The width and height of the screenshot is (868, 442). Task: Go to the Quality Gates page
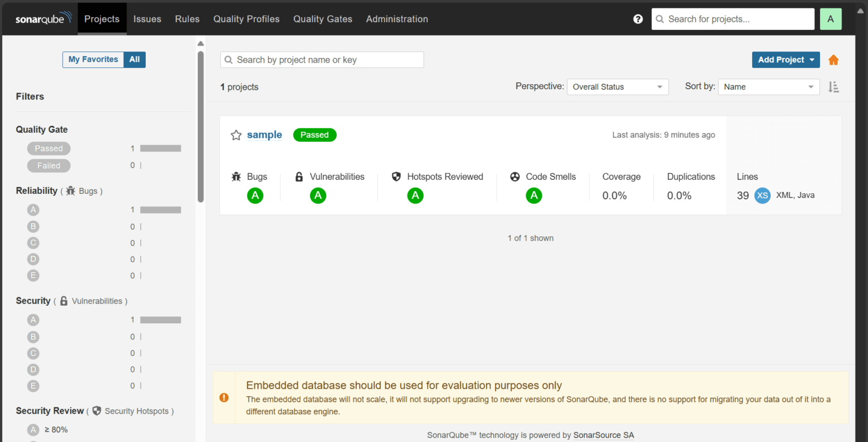pyautogui.click(x=322, y=19)
